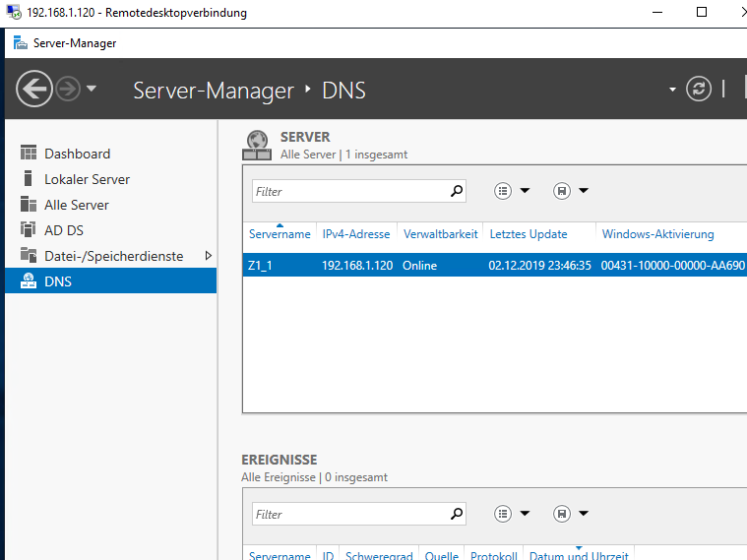Click the Lokaler Server icon
This screenshot has height=560, width=747.
click(x=29, y=178)
